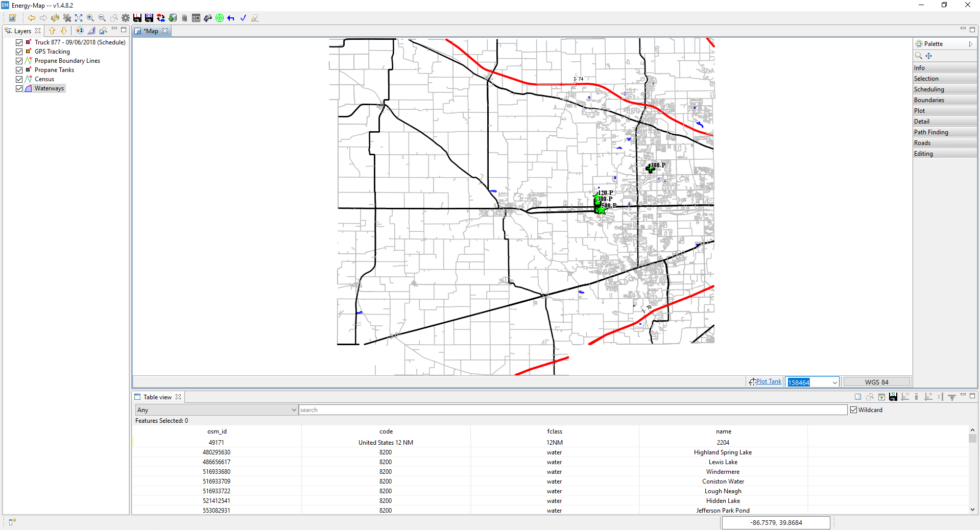This screenshot has height=530, width=980.
Task: Click the yellow refresh arrows icon
Action: 55,18
